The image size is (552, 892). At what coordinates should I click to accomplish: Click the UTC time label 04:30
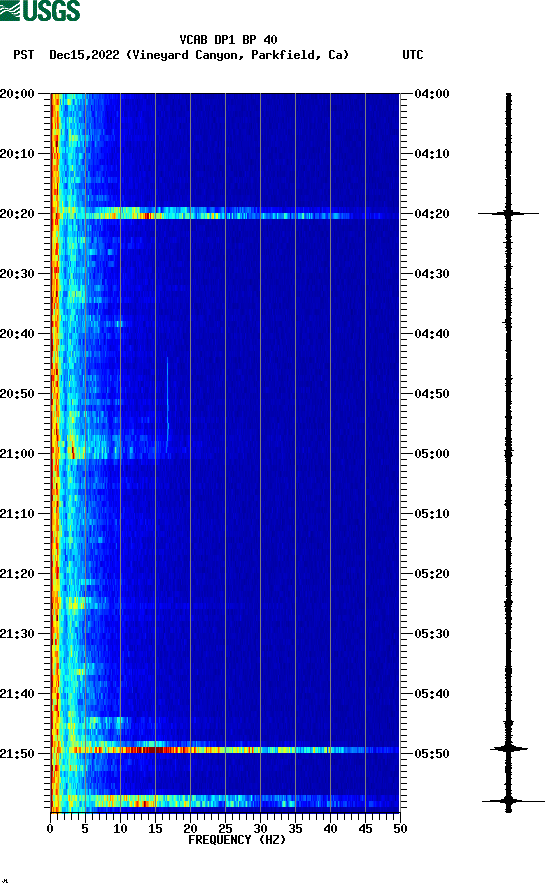point(432,274)
